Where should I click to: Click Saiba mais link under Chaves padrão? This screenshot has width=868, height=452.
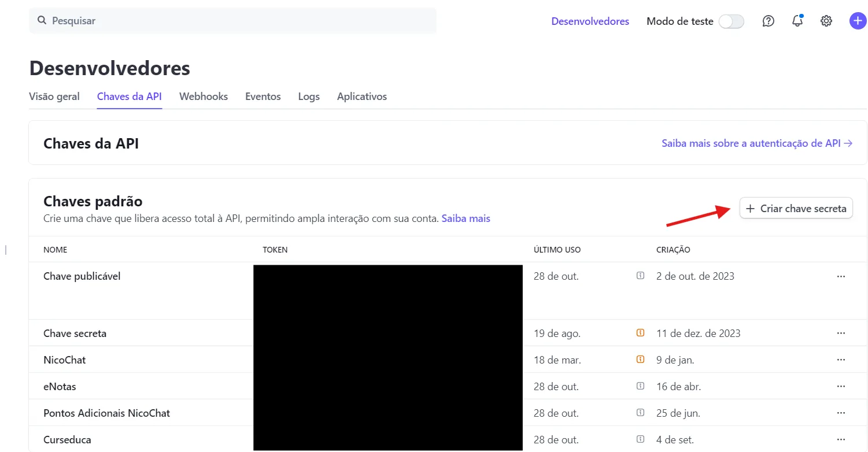click(466, 218)
